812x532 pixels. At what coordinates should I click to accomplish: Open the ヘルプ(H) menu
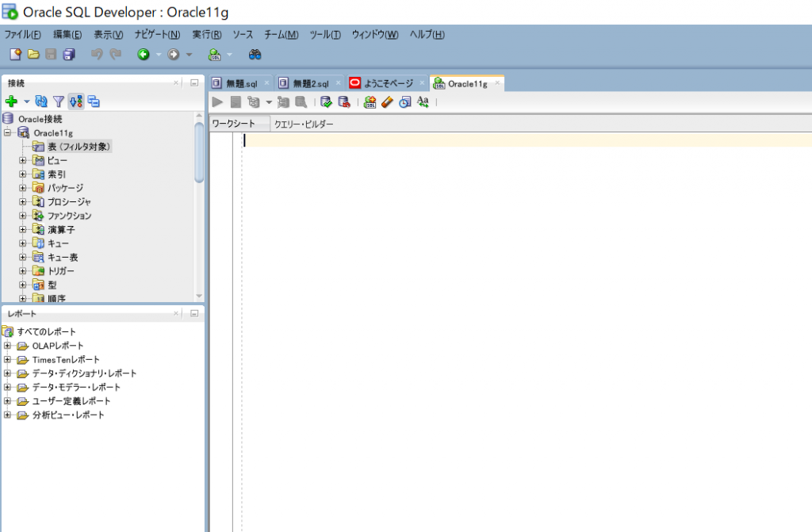427,35
